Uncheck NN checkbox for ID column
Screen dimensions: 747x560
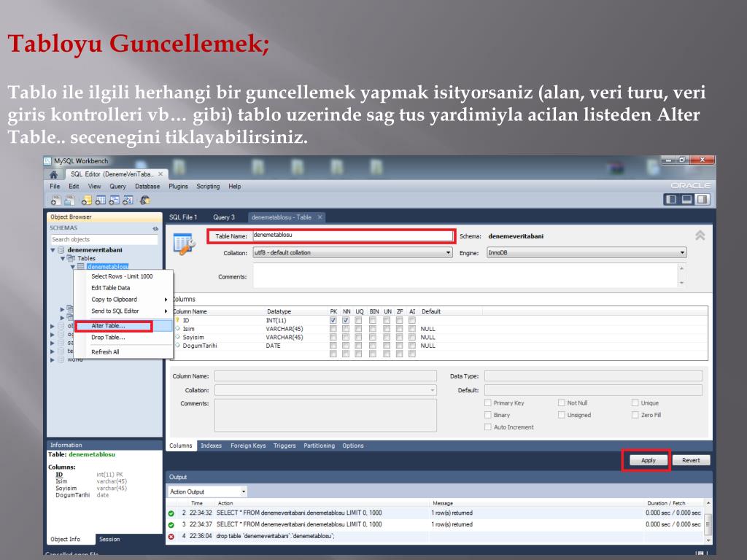point(346,321)
